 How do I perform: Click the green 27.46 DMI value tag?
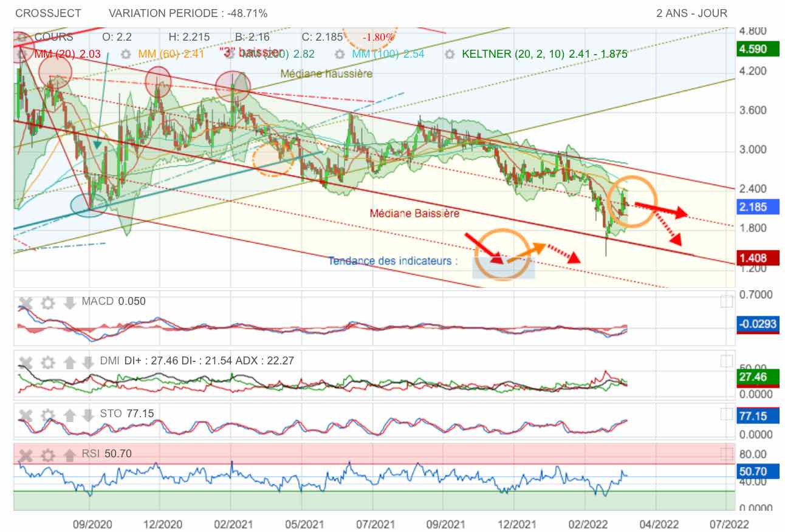[756, 377]
